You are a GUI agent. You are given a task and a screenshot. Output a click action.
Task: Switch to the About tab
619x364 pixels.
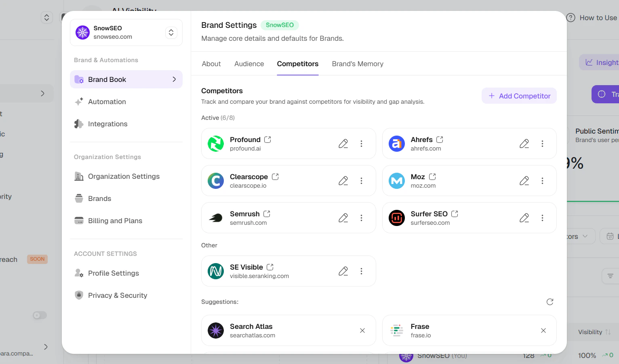pyautogui.click(x=211, y=64)
